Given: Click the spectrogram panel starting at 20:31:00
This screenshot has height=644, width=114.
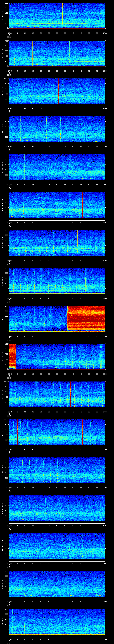Looking at the screenshot, I should (57, 584).
